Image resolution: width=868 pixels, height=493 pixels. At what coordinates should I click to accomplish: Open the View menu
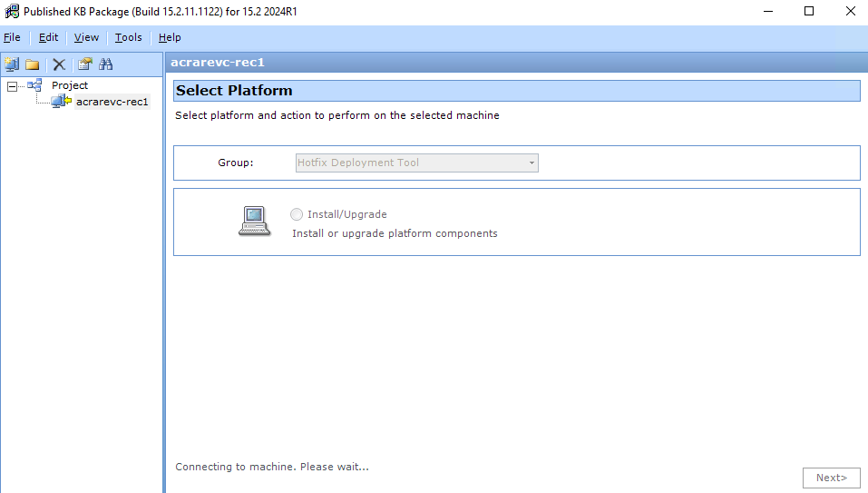click(x=86, y=37)
